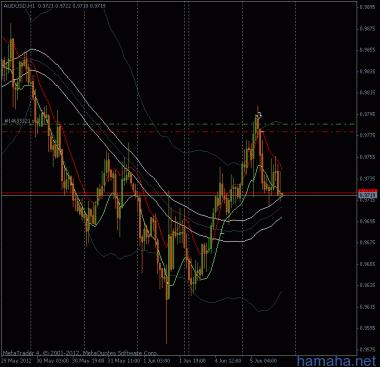Click the MetaTrader 4 copyright text
This screenshot has width=380, height=367.
tap(80, 353)
